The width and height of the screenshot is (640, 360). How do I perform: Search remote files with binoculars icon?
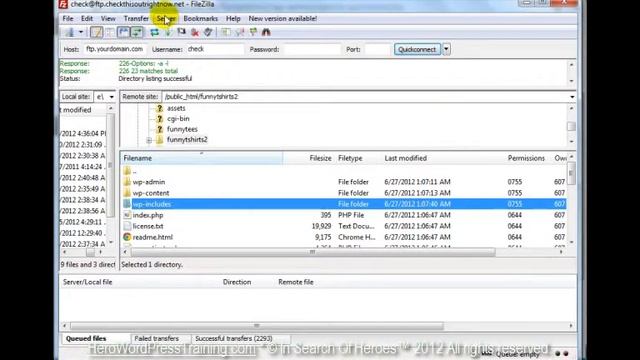click(266, 32)
